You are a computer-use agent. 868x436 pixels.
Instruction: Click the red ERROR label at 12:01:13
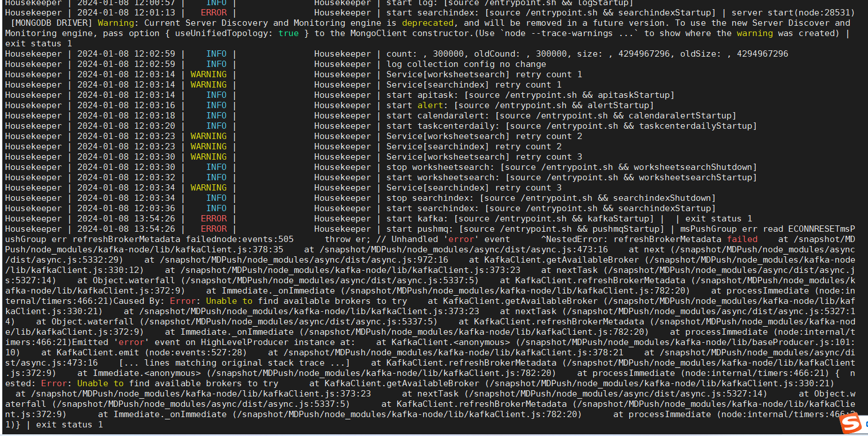coord(214,13)
